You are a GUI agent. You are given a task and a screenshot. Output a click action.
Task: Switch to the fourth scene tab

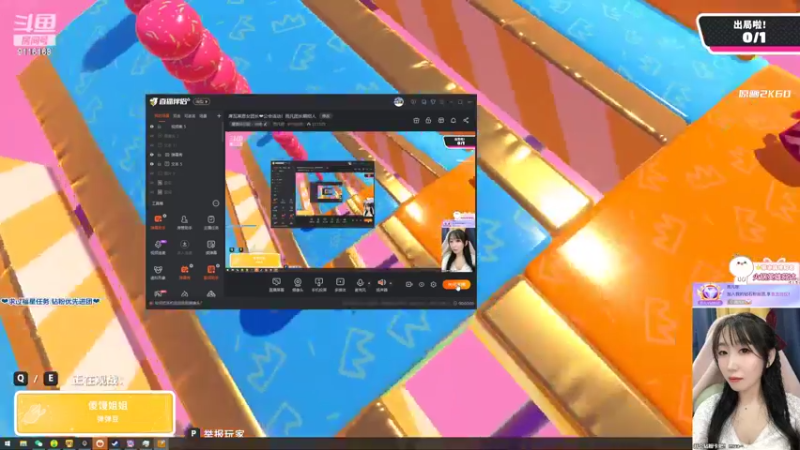[x=203, y=116]
